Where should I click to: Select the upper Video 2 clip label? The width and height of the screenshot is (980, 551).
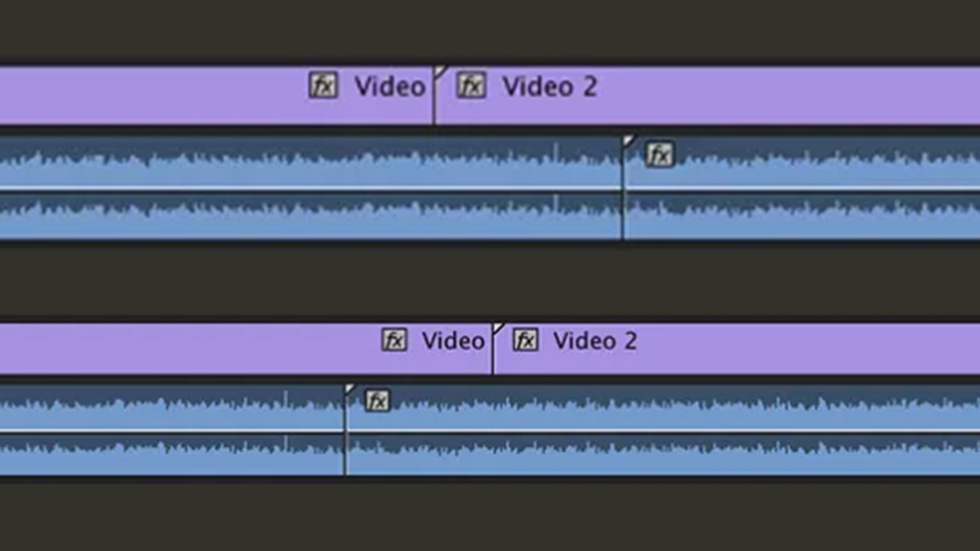point(550,86)
